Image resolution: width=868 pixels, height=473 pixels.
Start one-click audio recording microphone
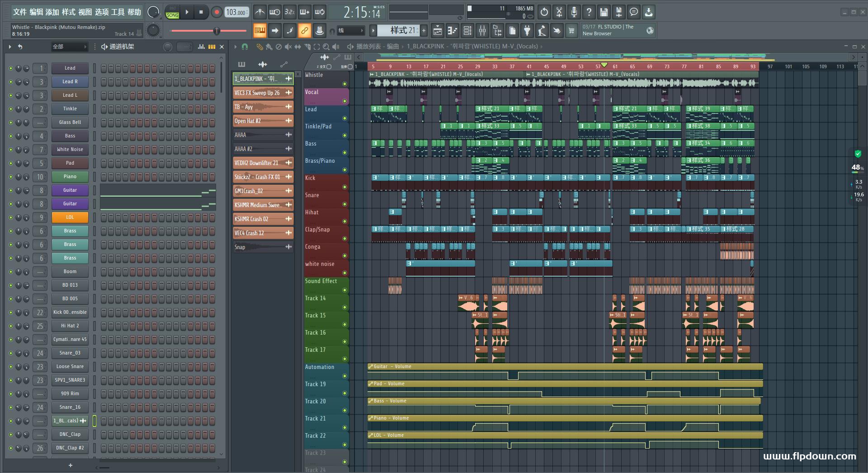pyautogui.click(x=574, y=12)
